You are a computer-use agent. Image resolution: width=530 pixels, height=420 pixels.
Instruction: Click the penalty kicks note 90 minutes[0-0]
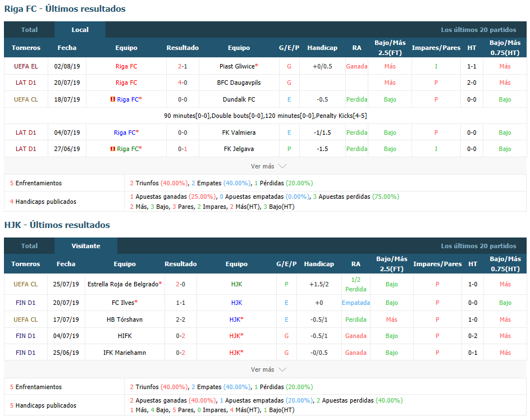[x=266, y=116]
